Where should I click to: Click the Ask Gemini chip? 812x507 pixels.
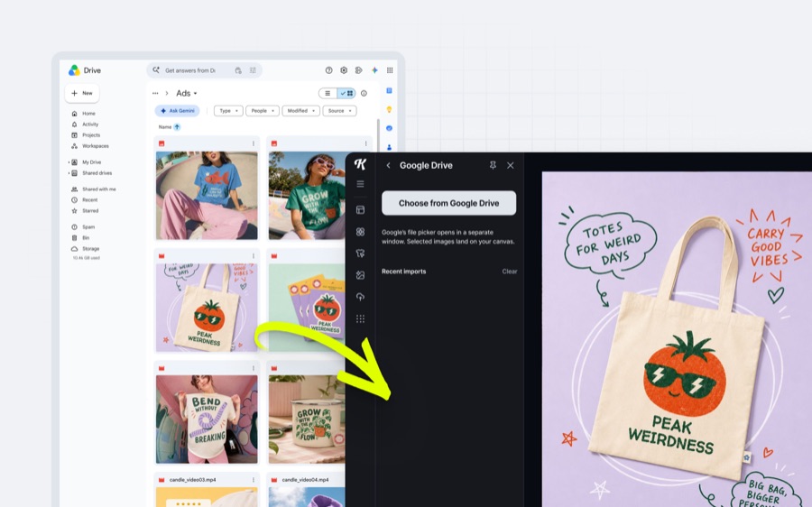coord(177,111)
